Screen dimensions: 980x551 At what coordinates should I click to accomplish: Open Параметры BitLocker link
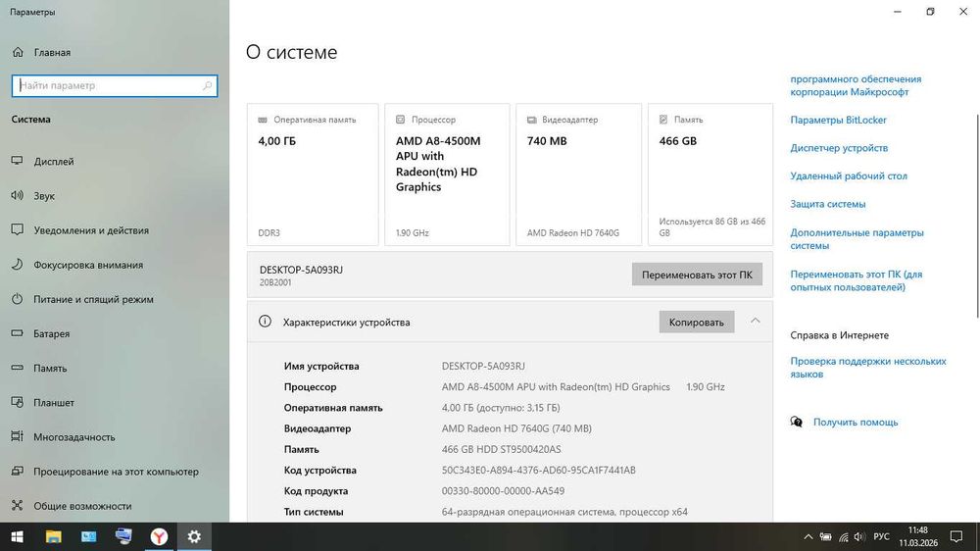pos(838,120)
